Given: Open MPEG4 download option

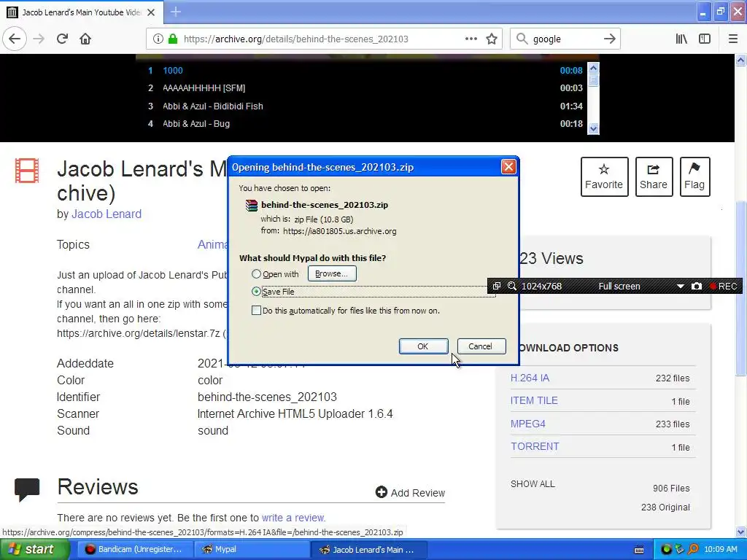Looking at the screenshot, I should click(x=528, y=424).
